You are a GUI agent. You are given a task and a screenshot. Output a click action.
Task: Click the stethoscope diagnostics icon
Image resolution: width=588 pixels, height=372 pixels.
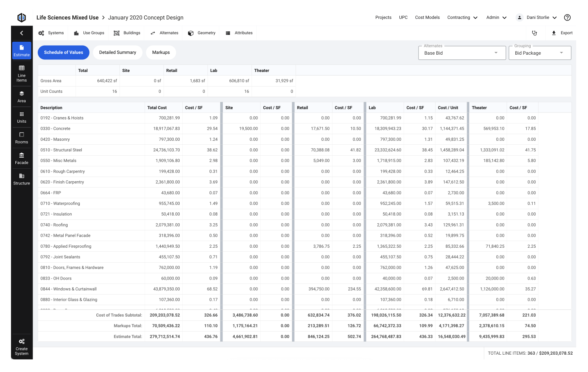tap(535, 33)
